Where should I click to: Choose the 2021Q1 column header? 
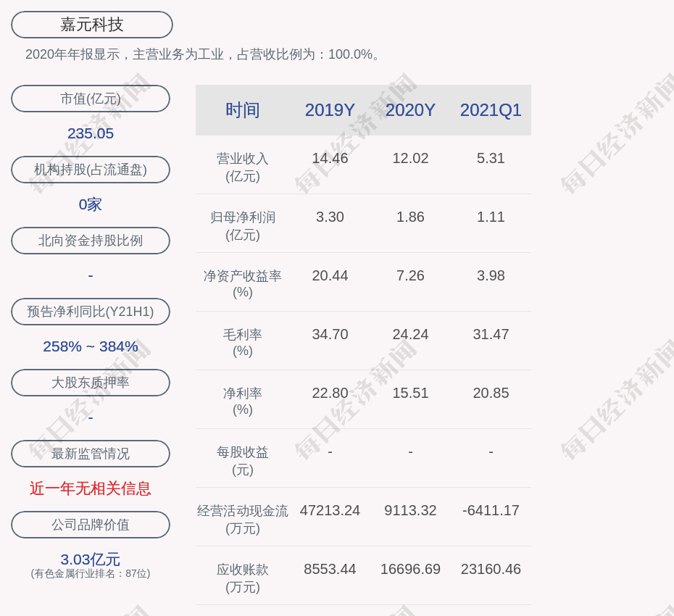[x=491, y=110]
